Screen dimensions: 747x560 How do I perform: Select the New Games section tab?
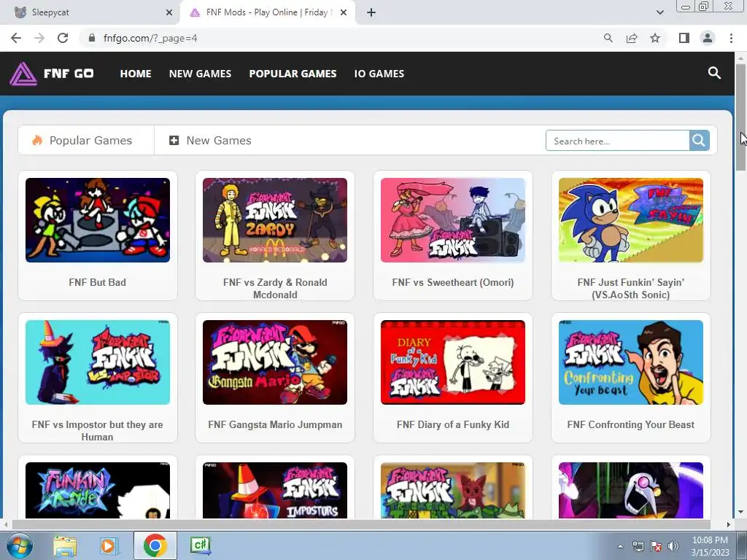pyautogui.click(x=210, y=141)
